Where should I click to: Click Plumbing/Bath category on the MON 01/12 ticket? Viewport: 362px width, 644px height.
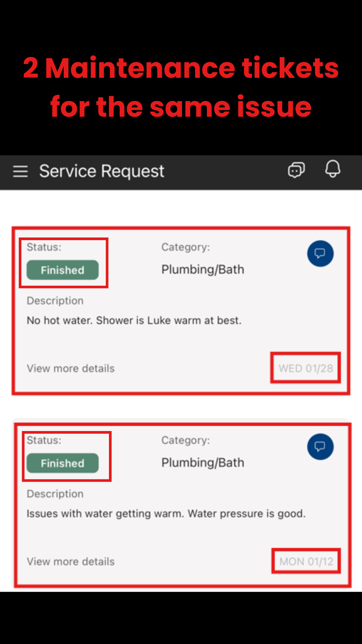click(x=203, y=463)
